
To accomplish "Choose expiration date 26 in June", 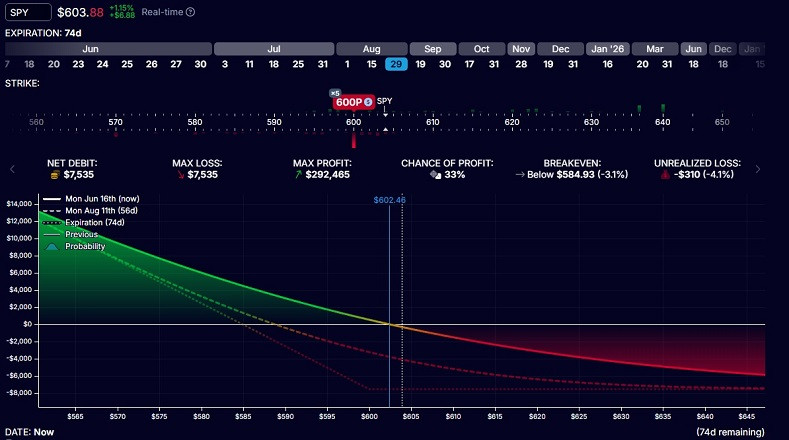I will coord(151,64).
